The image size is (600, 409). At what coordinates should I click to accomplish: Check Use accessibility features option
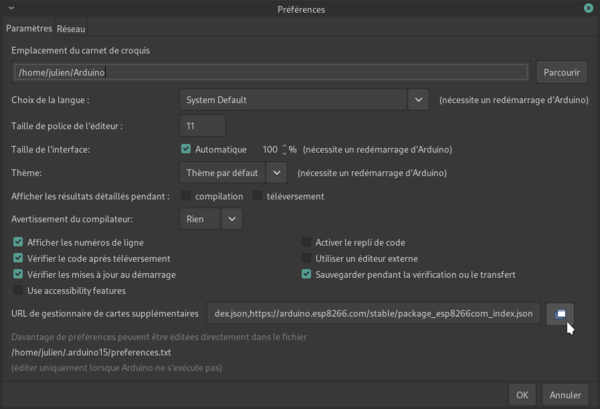pyautogui.click(x=18, y=290)
